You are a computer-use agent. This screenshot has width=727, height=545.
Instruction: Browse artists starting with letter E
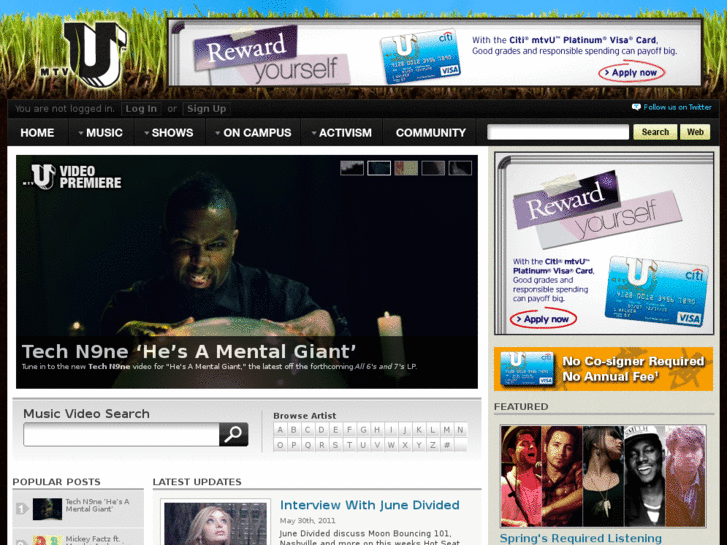click(335, 430)
